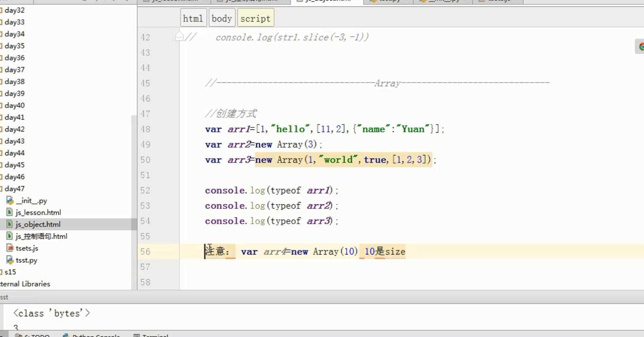Click the project tree vertical scrollbar
This screenshot has height=337, width=644.
134,202
